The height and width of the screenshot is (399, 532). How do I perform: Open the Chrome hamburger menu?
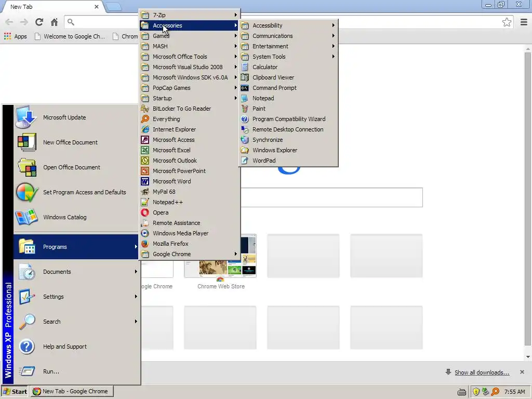click(524, 22)
